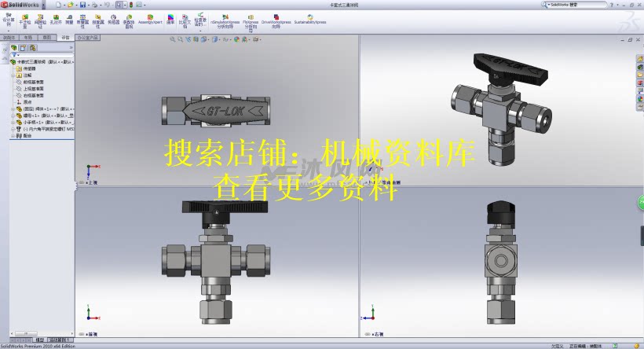Open the 装配体 ribbon tab
Image resolution: width=644 pixels, height=349 pixels.
pyautogui.click(x=9, y=38)
